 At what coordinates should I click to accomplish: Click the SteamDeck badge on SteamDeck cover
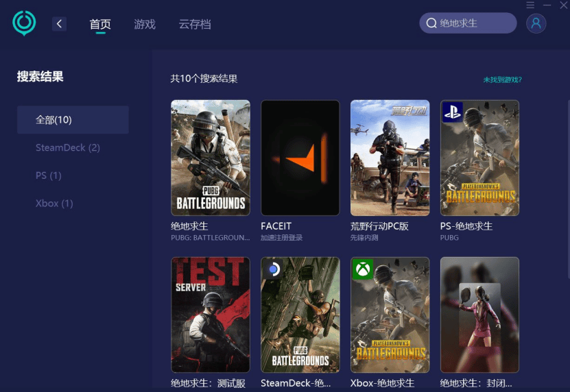(272, 269)
